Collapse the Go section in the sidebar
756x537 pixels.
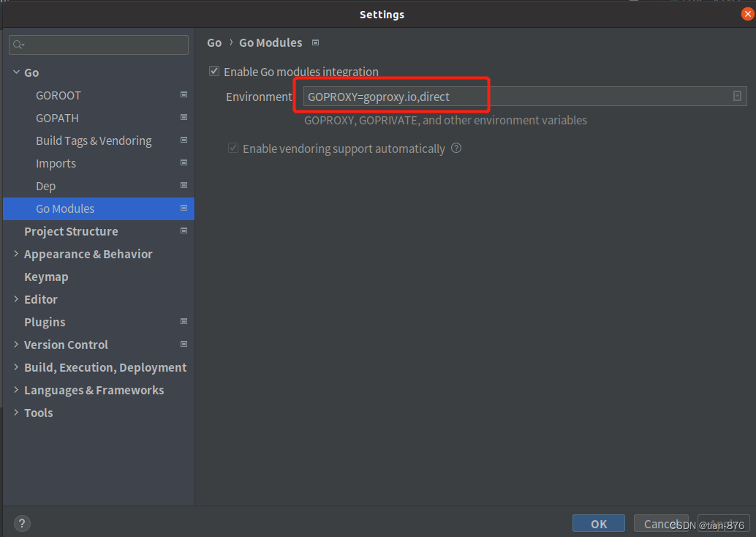tap(16, 72)
